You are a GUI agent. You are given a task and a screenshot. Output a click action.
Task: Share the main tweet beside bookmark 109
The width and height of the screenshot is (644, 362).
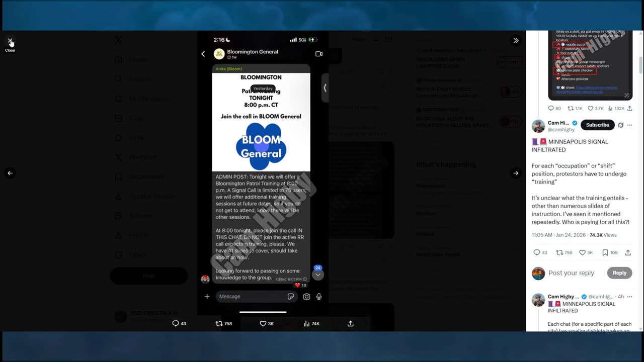tap(628, 252)
